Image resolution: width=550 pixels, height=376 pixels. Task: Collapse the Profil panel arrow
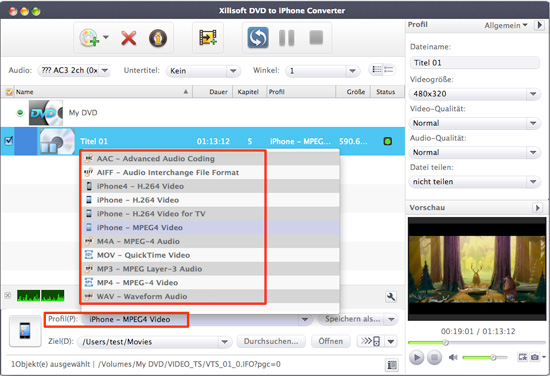tap(539, 25)
